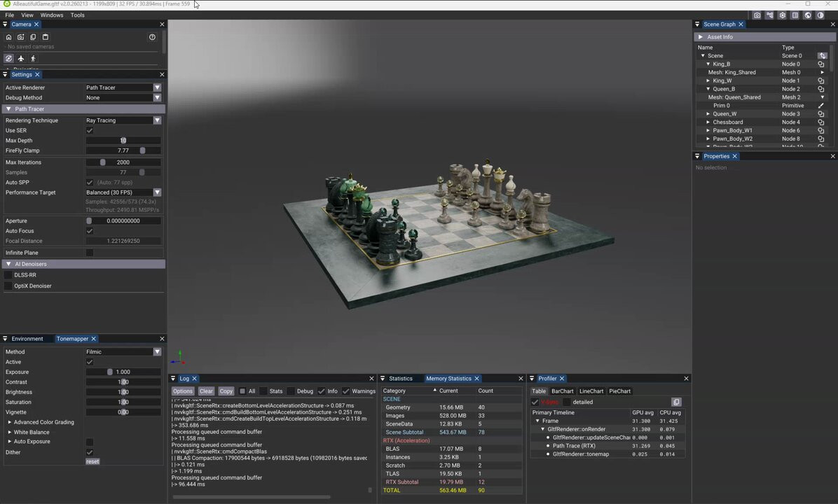Enable the DLSS-RR denoiser checkbox
838x504 pixels.
[8, 275]
